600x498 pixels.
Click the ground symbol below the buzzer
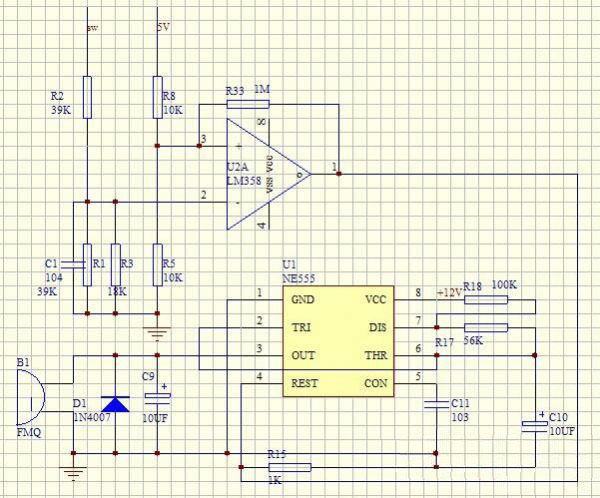tap(73, 474)
